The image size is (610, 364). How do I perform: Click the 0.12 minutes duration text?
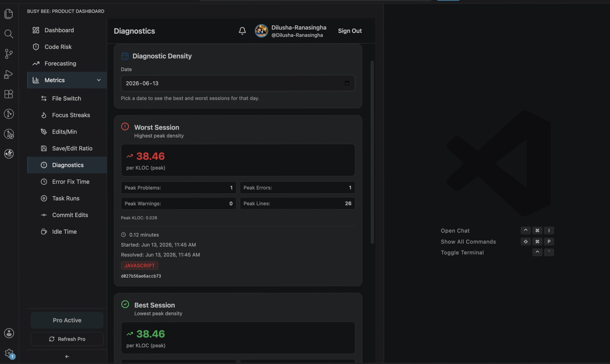[x=144, y=235]
